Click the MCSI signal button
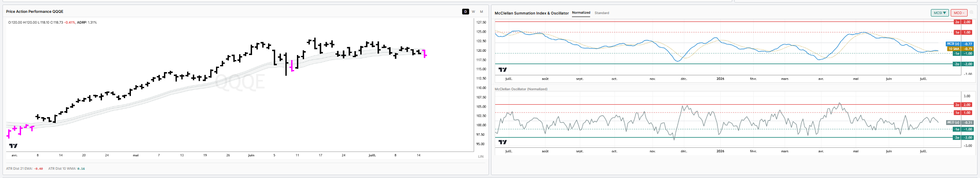 tap(940, 13)
